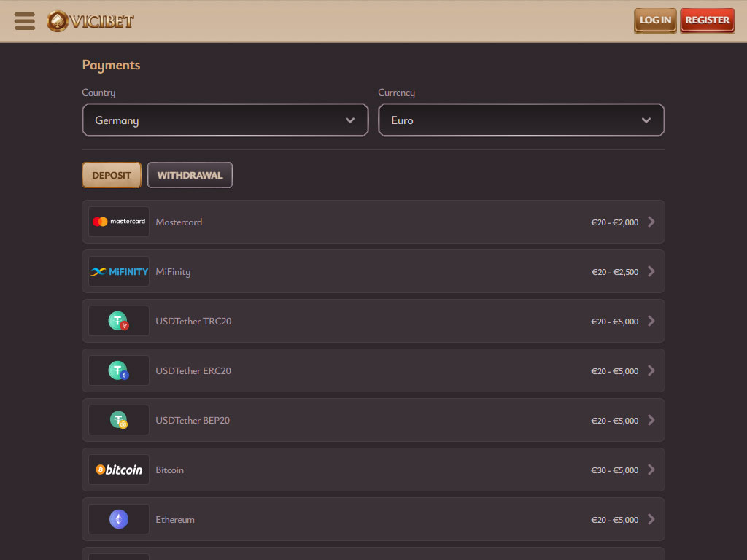Switch to the Deposit tab

[x=112, y=175]
